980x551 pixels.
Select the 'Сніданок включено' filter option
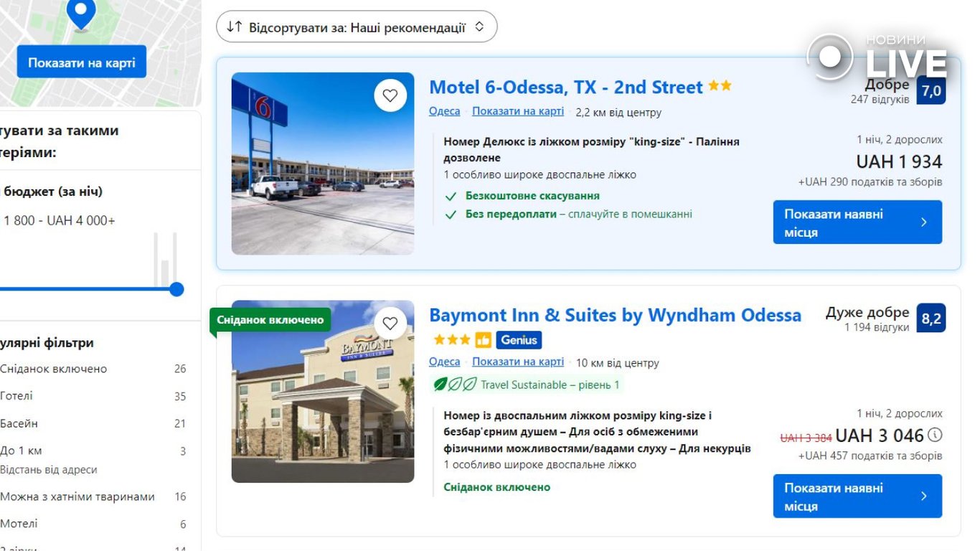tap(54, 369)
